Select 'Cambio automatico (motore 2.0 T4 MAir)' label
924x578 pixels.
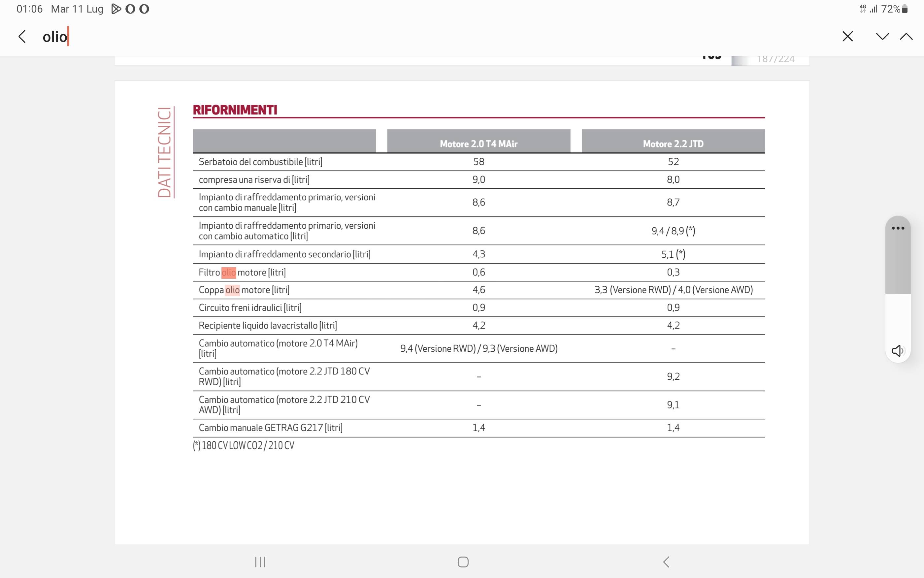pos(278,348)
